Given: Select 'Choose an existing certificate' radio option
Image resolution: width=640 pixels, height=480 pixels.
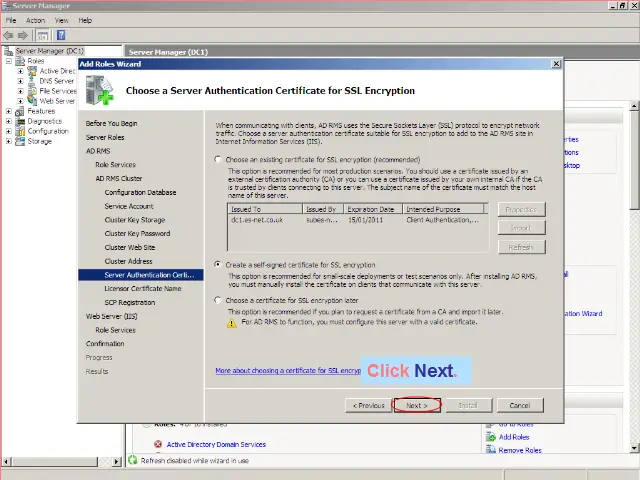Looking at the screenshot, I should (218, 159).
